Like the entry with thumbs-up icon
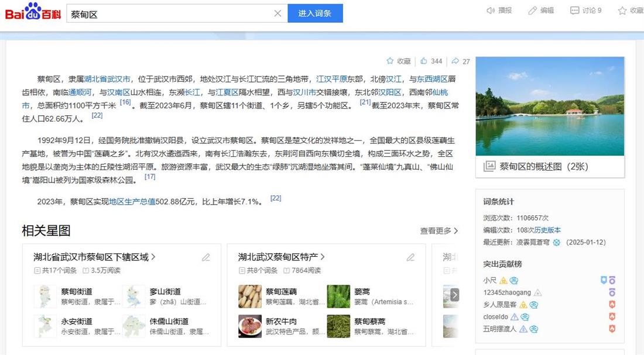 pyautogui.click(x=424, y=61)
